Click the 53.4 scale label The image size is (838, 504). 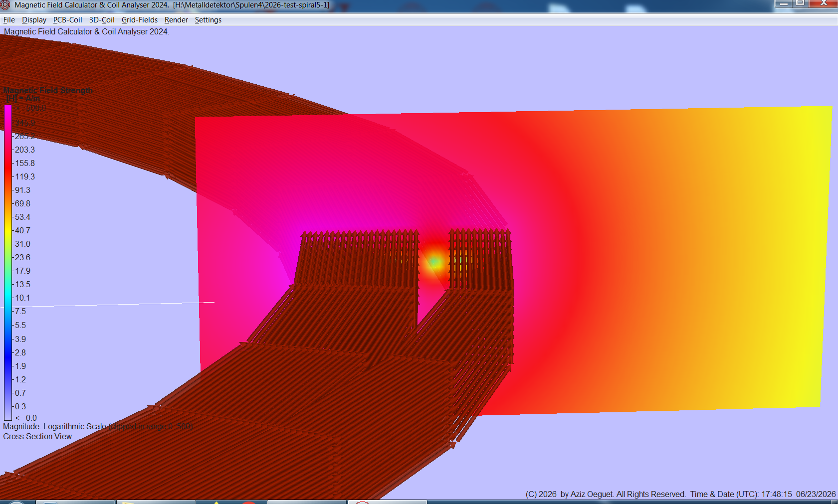22,217
